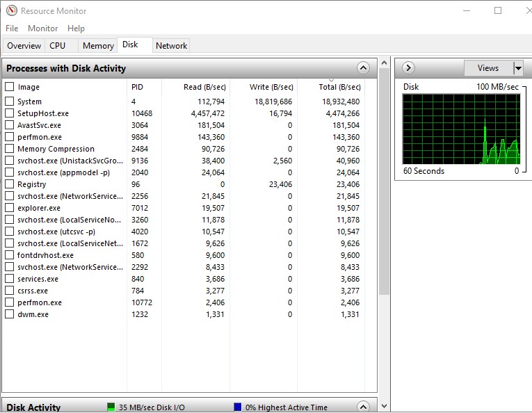Sort by Read (B/sec) column
The width and height of the screenshot is (532, 413).
click(x=196, y=87)
